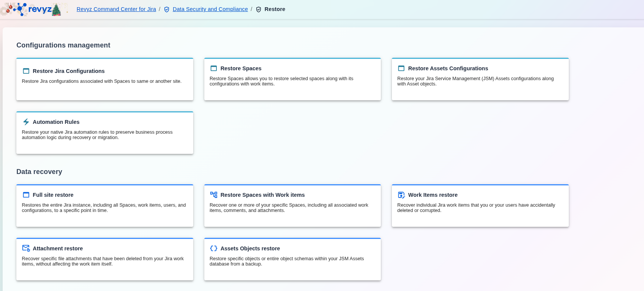Go to Data Security and Compliance breadcrumb
This screenshot has height=291, width=644.
pos(210,9)
